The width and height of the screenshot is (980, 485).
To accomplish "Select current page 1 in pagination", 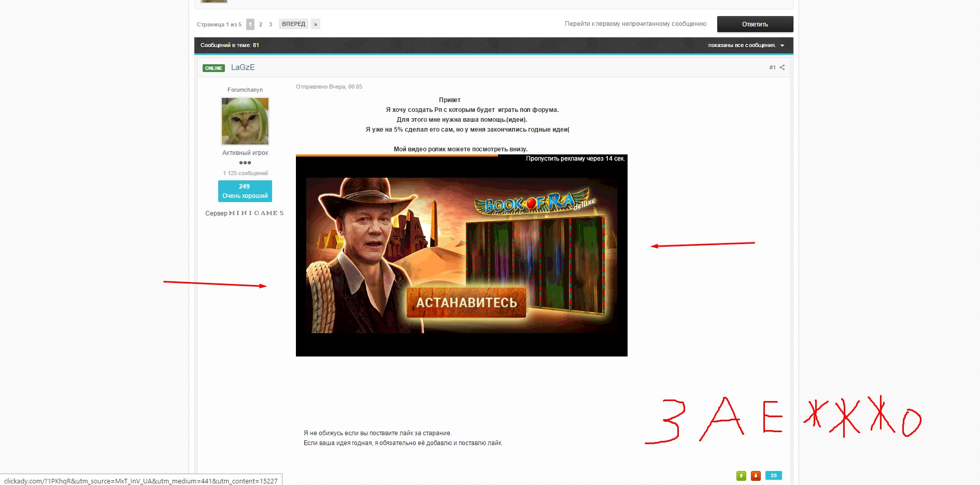I will pos(250,24).
